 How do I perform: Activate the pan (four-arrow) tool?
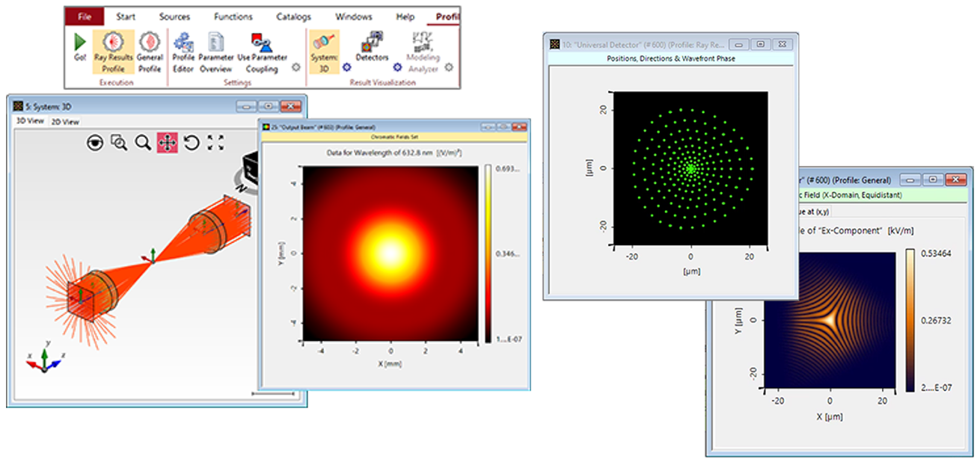click(x=167, y=143)
